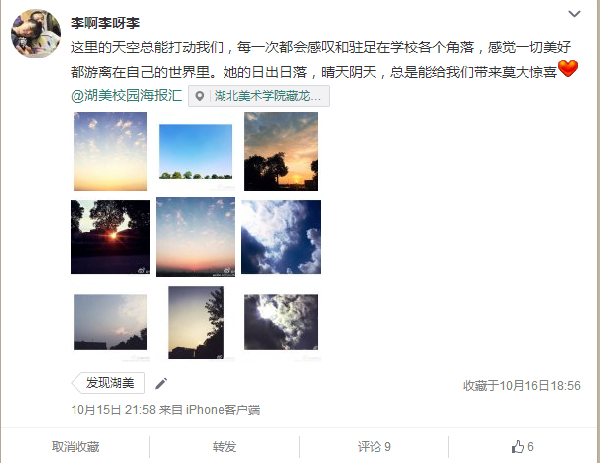Image resolution: width=600 pixels, height=463 pixels.
Task: Click the iPhone客户端 source link
Action: 223,410
